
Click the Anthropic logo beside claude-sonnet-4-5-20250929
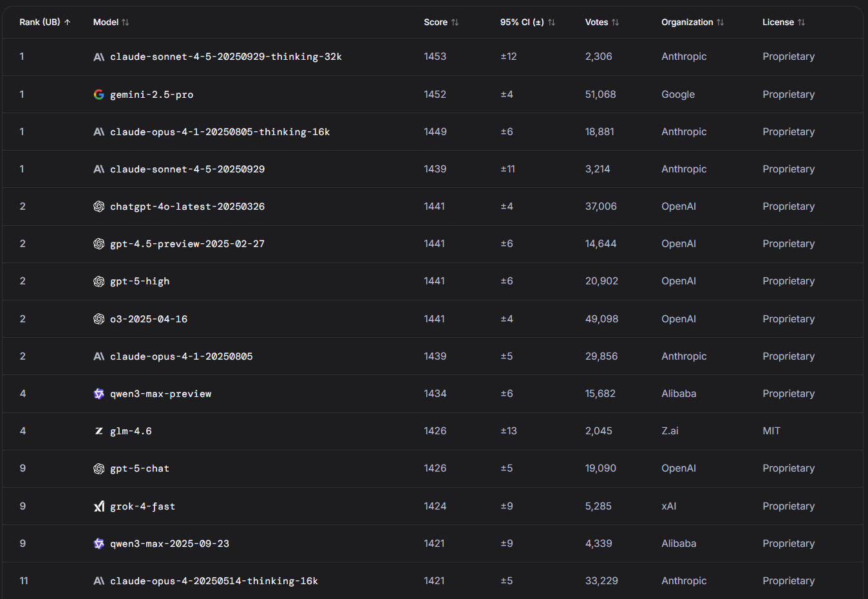pos(99,169)
